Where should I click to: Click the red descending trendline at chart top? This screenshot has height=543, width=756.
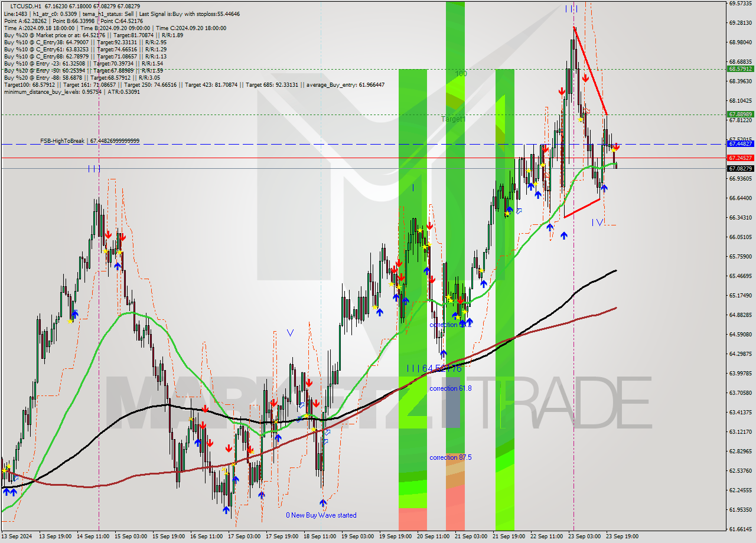pyautogui.click(x=590, y=71)
